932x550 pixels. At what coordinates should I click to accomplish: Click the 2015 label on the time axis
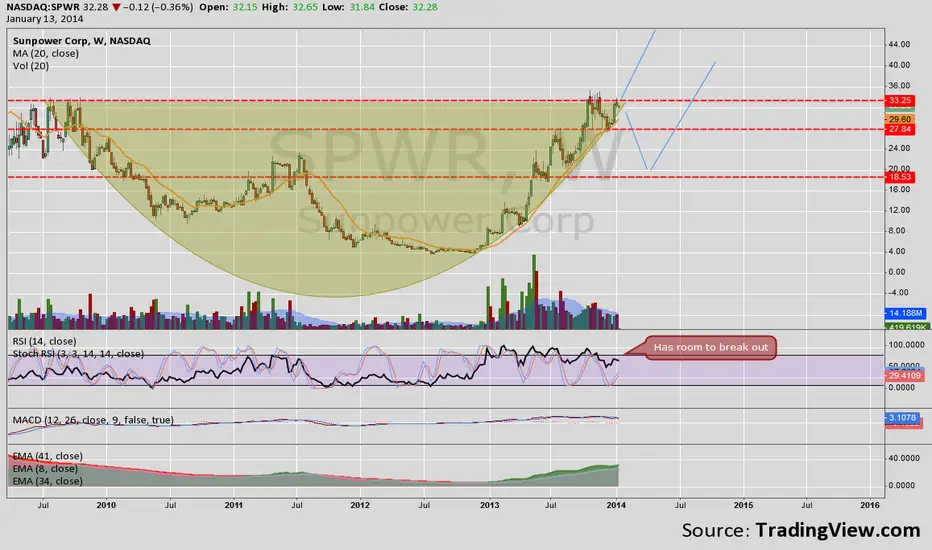point(743,505)
